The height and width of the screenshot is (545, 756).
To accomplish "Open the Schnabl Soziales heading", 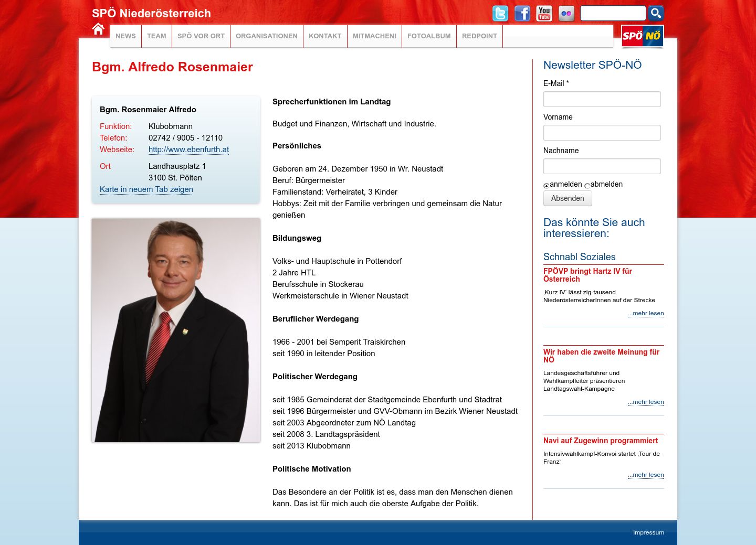I will click(x=579, y=257).
